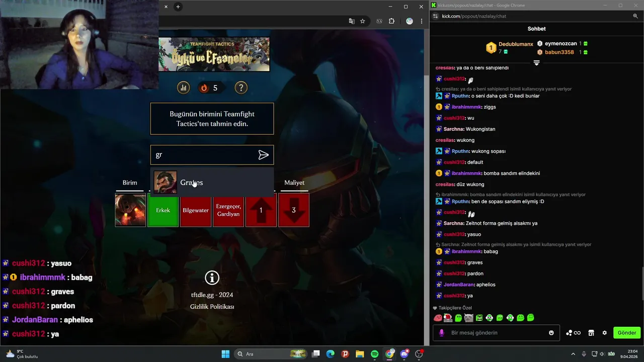Select the angry green square emote
Screen dimensions: 644x362
[479, 318]
